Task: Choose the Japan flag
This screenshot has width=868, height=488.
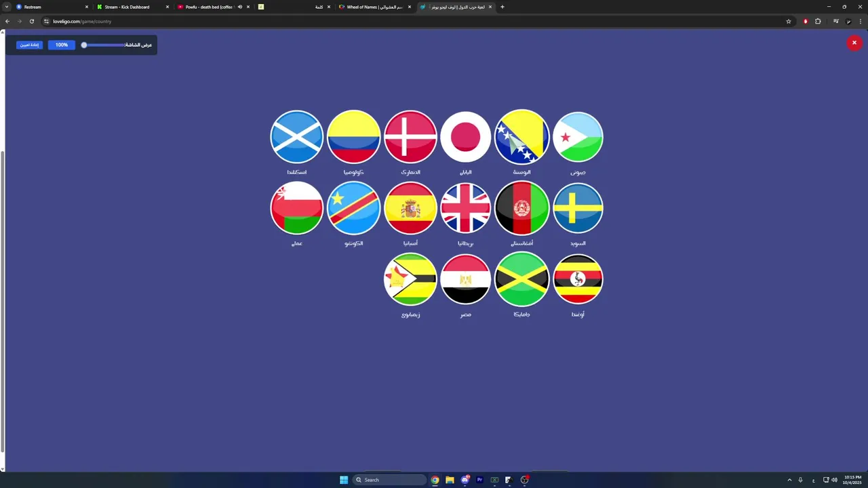Action: [x=465, y=137]
